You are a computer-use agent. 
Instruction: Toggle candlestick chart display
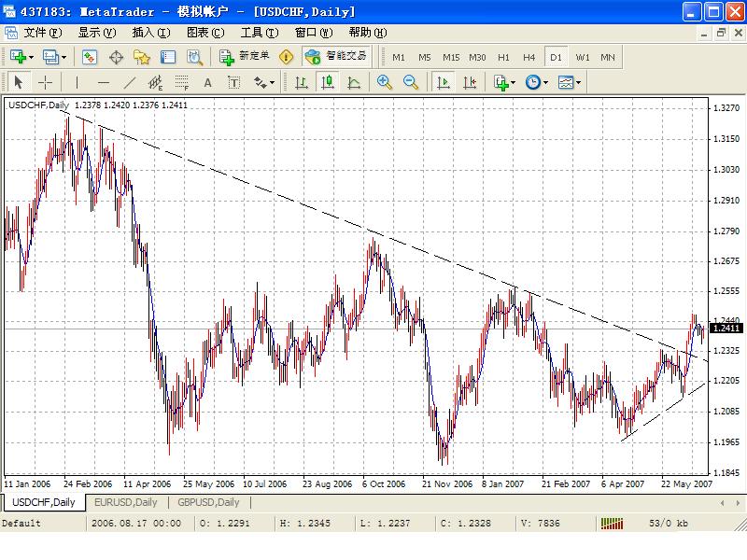(328, 82)
